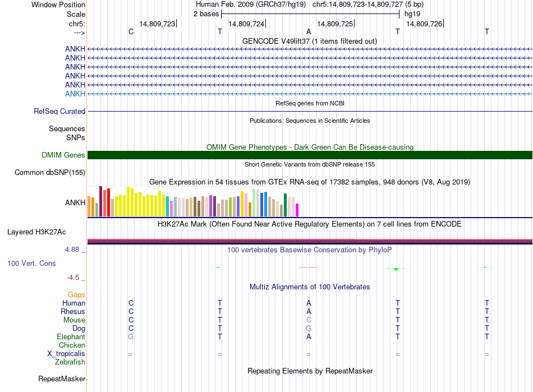Click the Layered H3K27Ac track label
This screenshot has height=392, width=533.
coord(36,232)
